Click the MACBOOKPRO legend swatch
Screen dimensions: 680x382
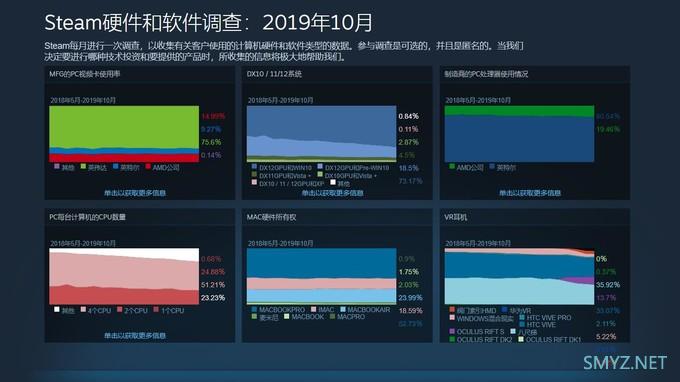(254, 309)
